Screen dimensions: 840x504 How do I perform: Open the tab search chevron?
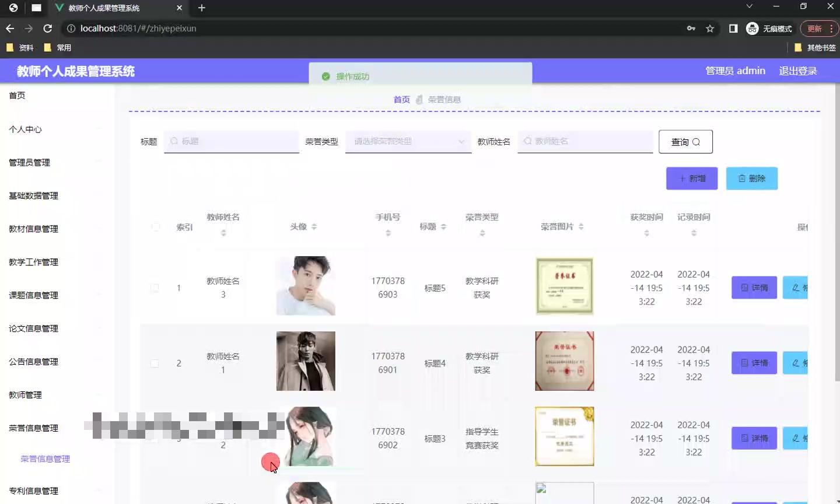[750, 6]
